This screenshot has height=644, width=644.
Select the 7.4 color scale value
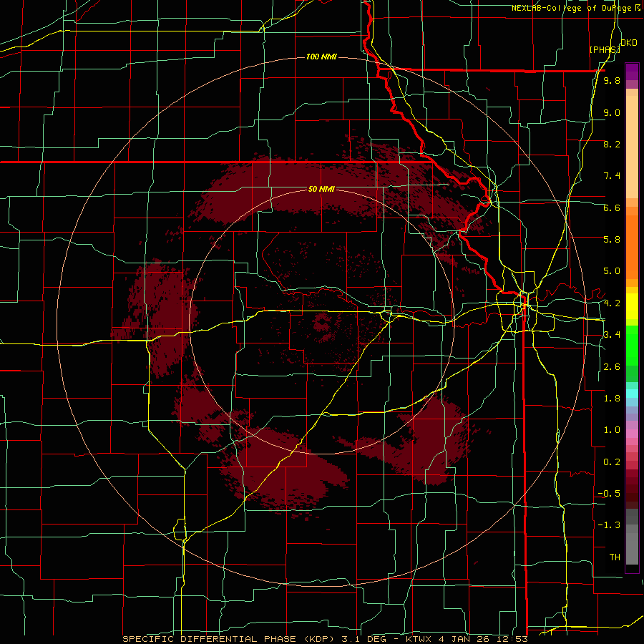[612, 176]
